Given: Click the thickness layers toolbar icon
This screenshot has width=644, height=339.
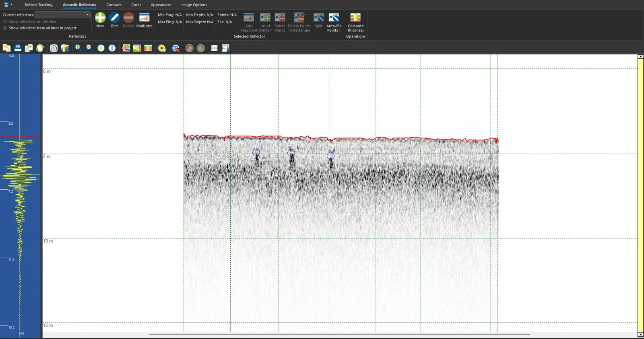Looking at the screenshot, I should click(x=148, y=48).
